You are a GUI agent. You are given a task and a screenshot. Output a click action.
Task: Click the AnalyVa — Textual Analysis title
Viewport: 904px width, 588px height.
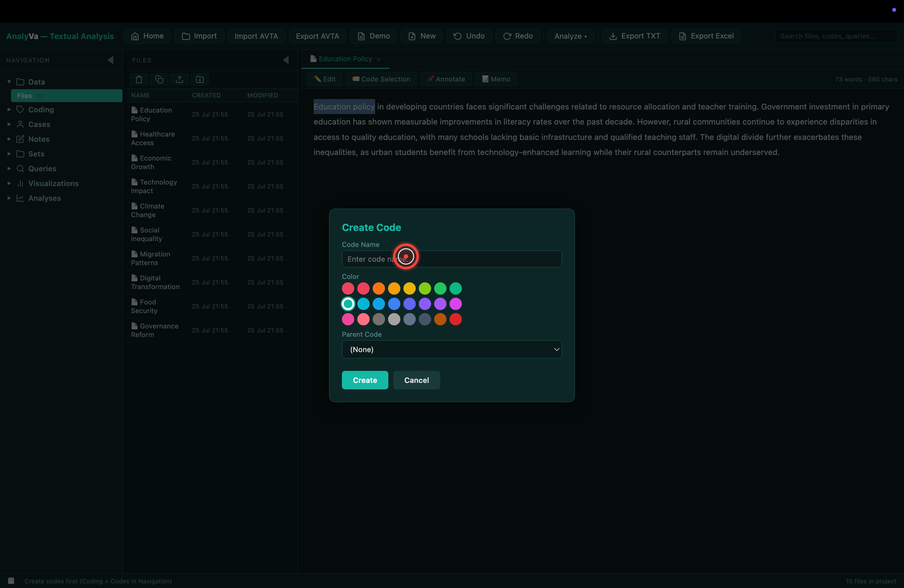point(60,36)
